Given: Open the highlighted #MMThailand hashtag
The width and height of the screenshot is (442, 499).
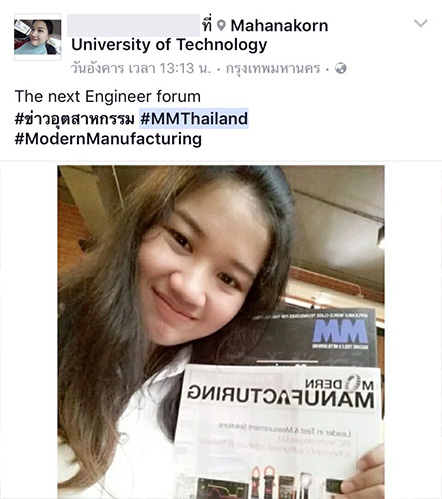Looking at the screenshot, I should pos(194,119).
